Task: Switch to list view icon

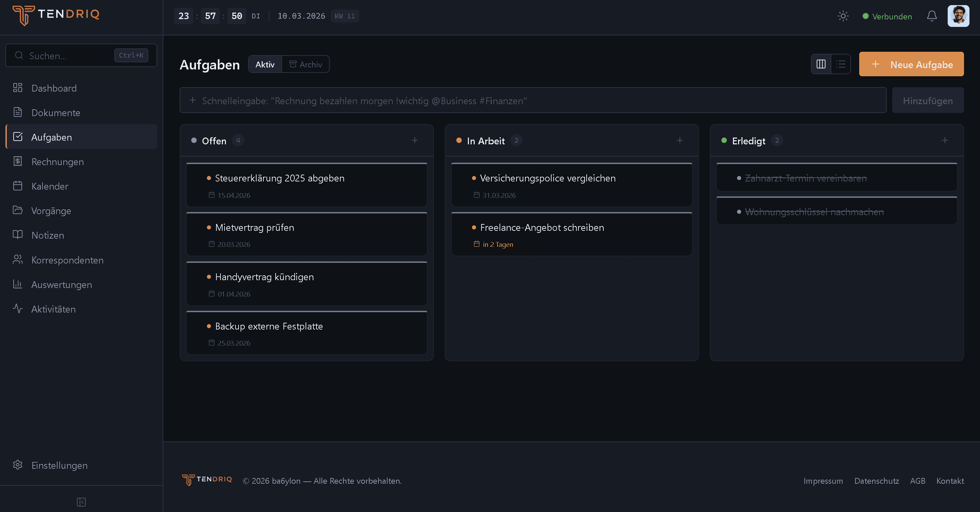Action: [841, 64]
